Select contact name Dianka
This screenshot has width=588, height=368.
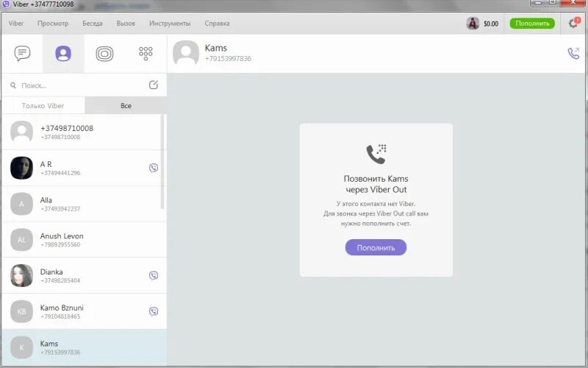[51, 272]
